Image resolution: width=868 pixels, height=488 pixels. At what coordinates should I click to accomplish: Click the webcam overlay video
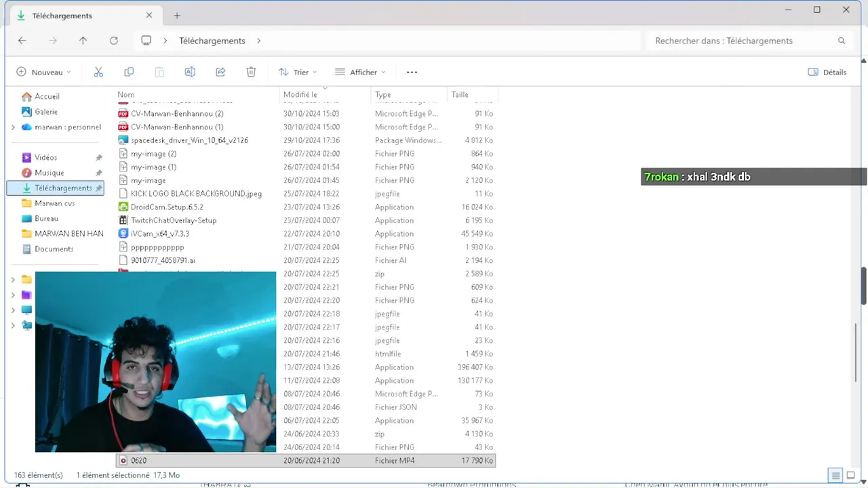coord(155,362)
